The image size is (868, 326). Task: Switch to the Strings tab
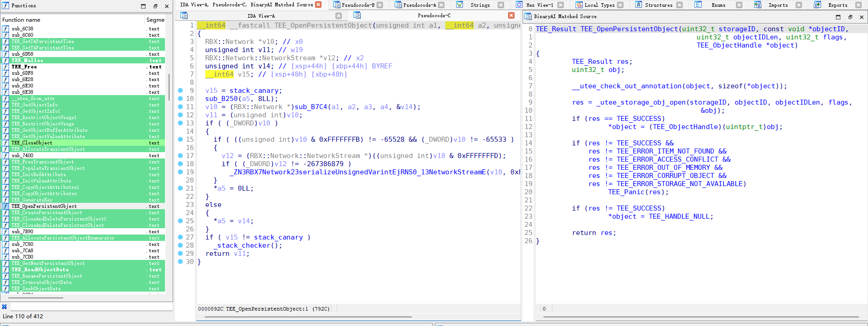(x=480, y=5)
